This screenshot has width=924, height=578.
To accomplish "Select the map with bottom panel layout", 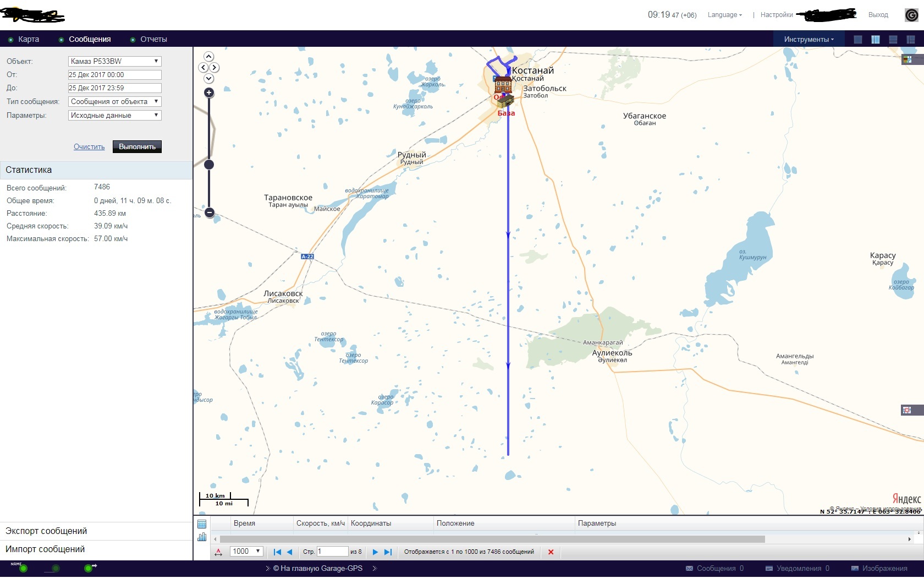I will (x=893, y=40).
